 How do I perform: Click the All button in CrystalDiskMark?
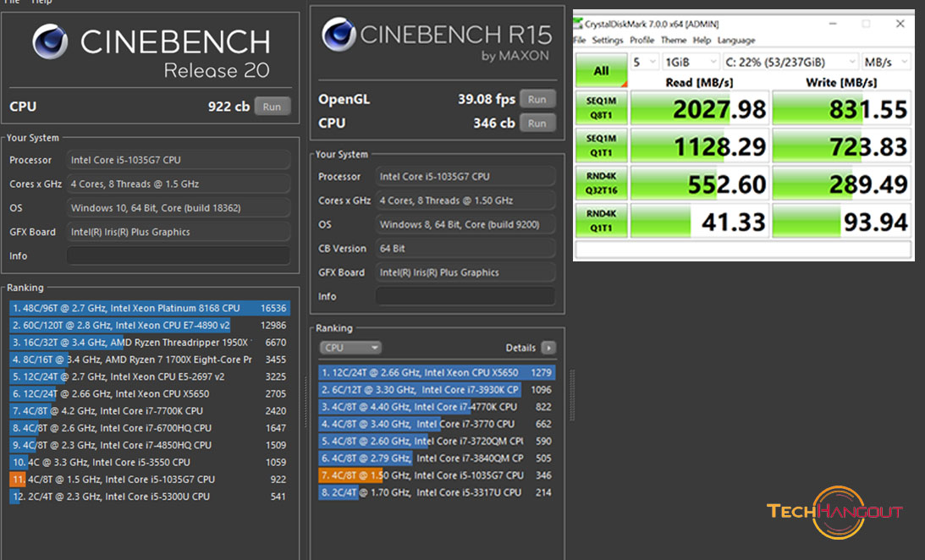pos(601,71)
